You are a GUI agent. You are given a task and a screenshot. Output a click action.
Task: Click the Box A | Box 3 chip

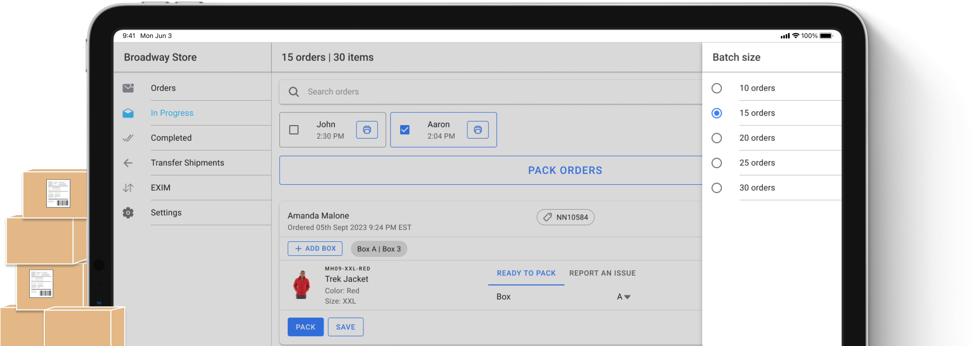click(379, 249)
